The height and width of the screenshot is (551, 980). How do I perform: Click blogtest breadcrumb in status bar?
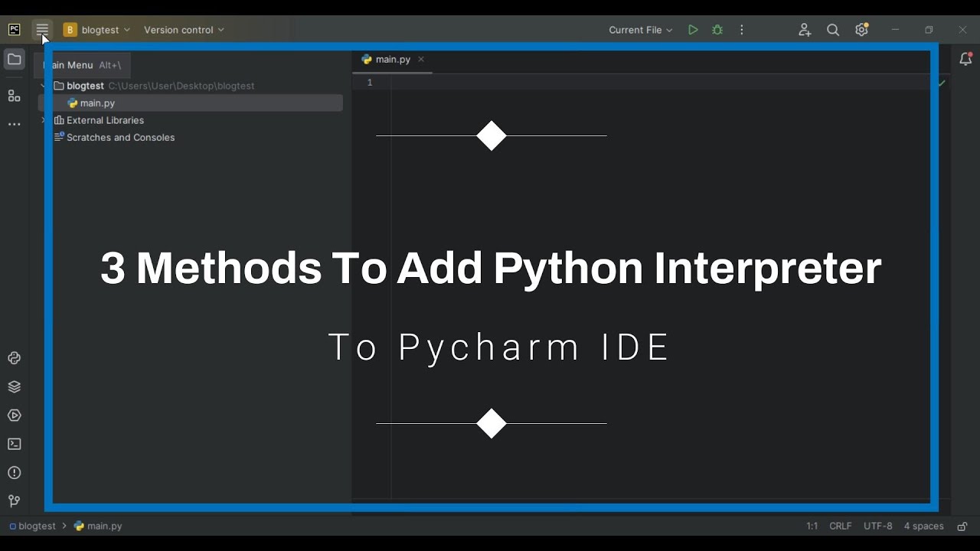(x=32, y=527)
